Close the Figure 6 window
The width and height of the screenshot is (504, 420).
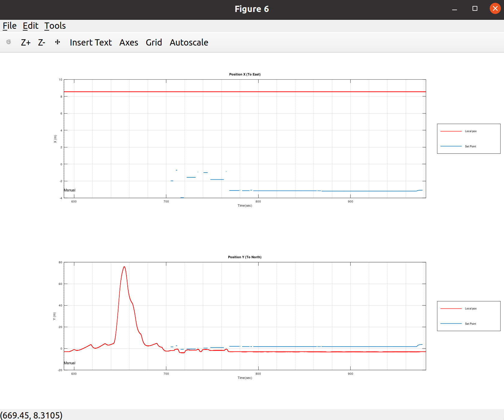[495, 8]
